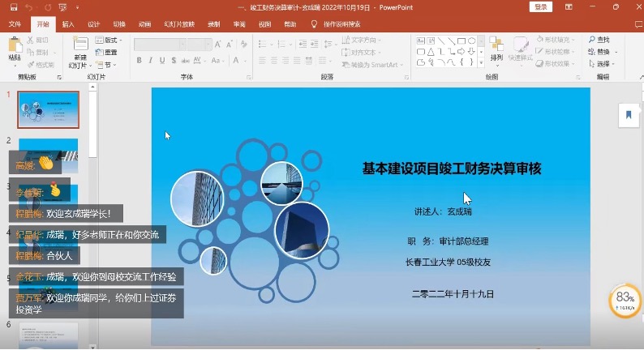Viewport: 644px width, 350px height.
Task: Expand the Select (选择) dropdown
Action: coord(603,64)
